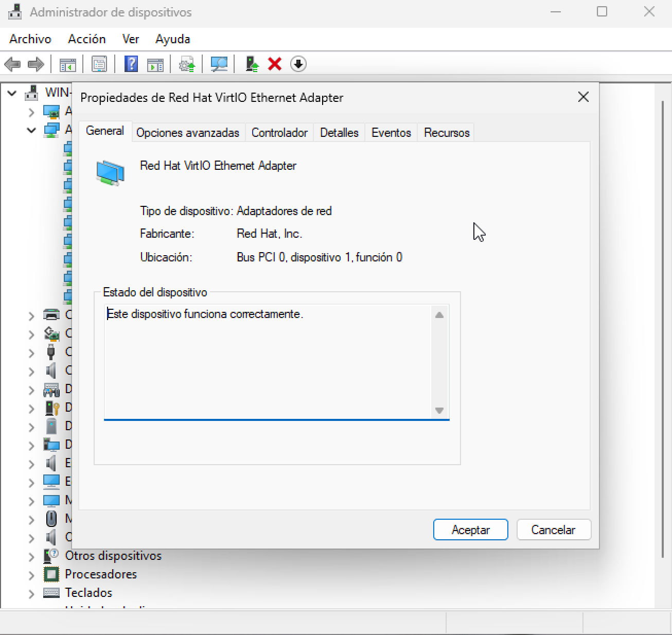Click the black down-arrow circle toolbar icon
This screenshot has height=635, width=672.
pos(298,64)
